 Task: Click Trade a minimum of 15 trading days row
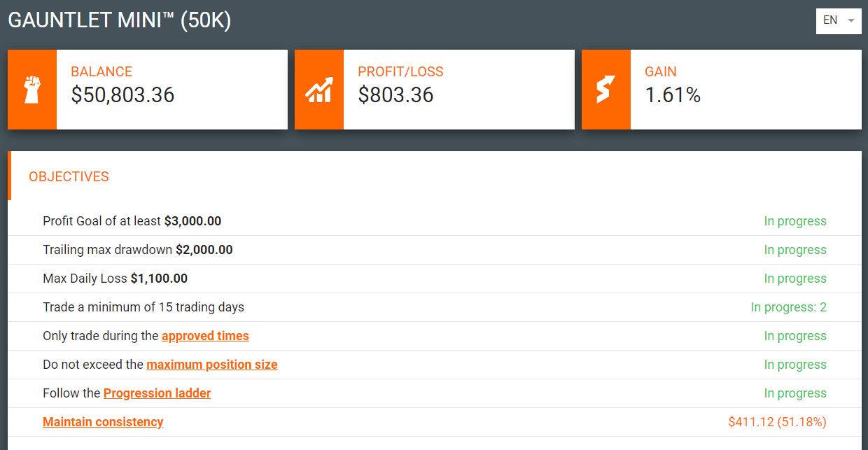pos(435,307)
